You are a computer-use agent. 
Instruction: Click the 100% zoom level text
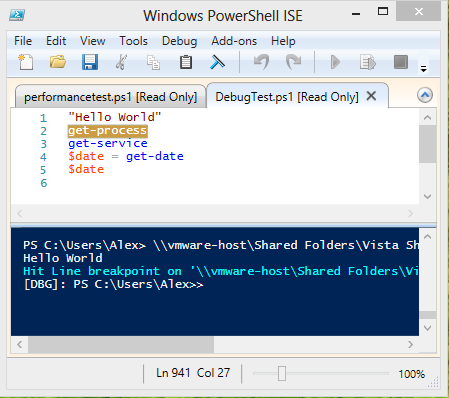coord(411,374)
